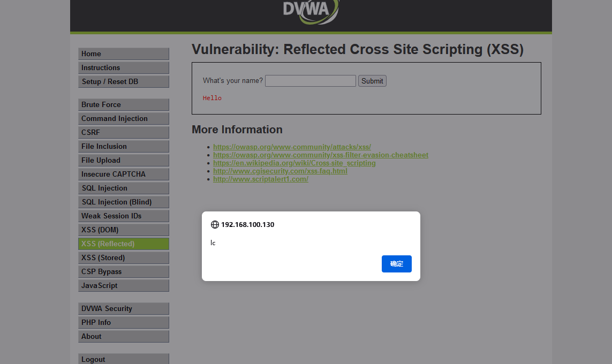612x364 pixels.
Task: Open XSS (DOM) page
Action: [124, 230]
